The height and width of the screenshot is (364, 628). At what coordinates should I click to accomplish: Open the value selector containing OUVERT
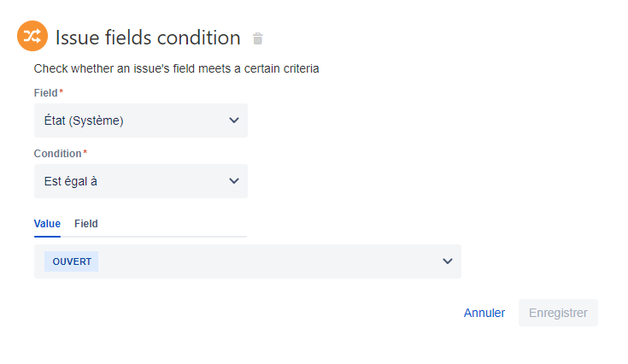click(x=248, y=261)
